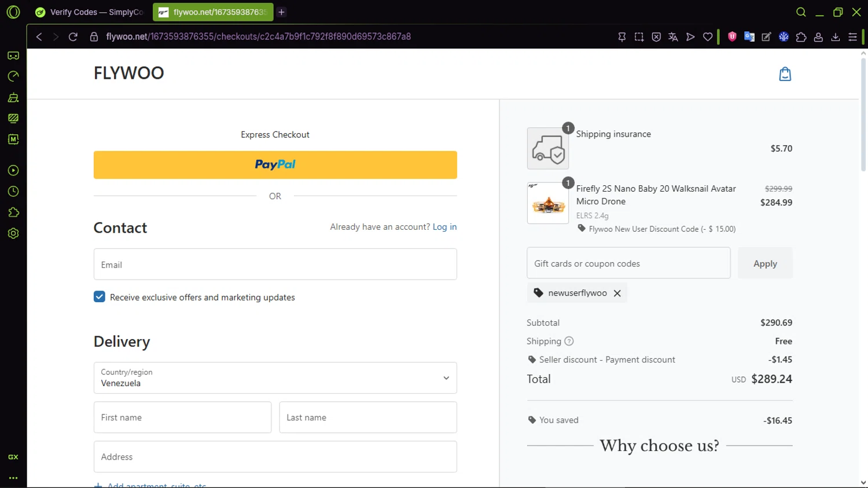
Task: Click the browser address bar URL
Action: point(259,36)
